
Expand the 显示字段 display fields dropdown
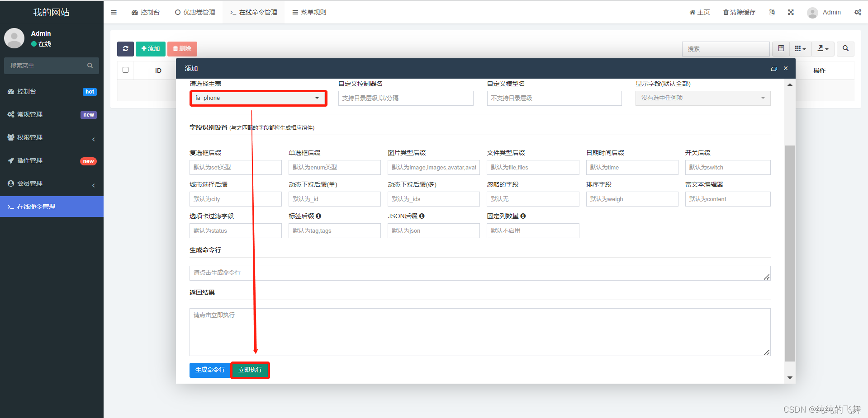[702, 98]
